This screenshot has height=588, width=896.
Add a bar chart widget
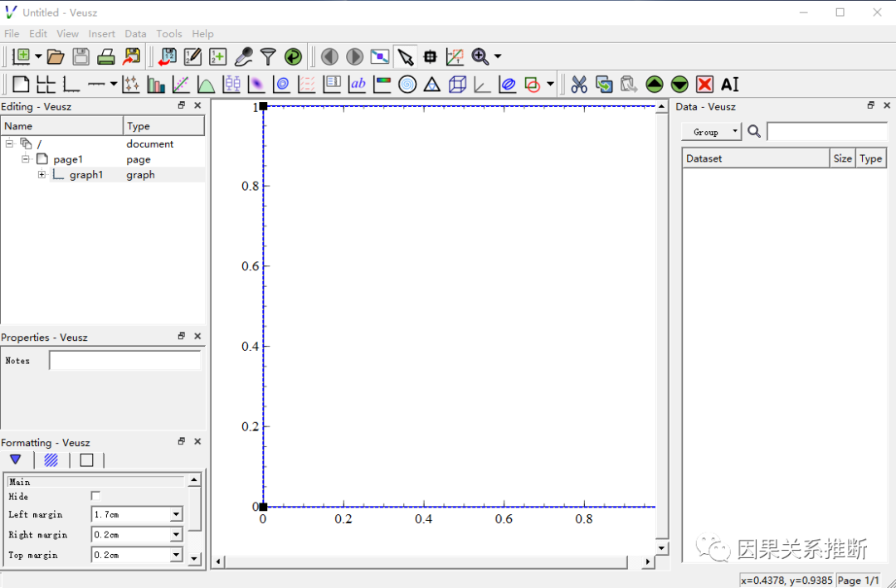coord(156,85)
